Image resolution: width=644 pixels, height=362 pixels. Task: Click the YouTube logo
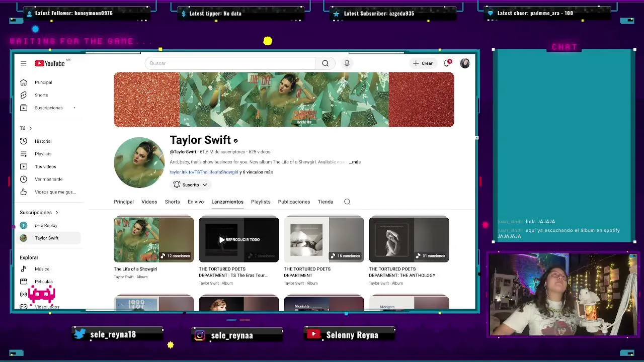pos(50,63)
